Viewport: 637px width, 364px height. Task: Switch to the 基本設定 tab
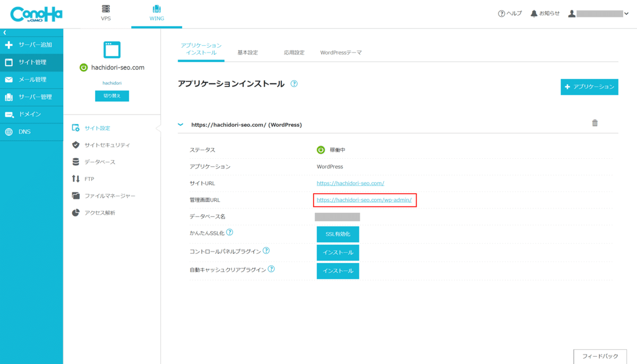247,53
